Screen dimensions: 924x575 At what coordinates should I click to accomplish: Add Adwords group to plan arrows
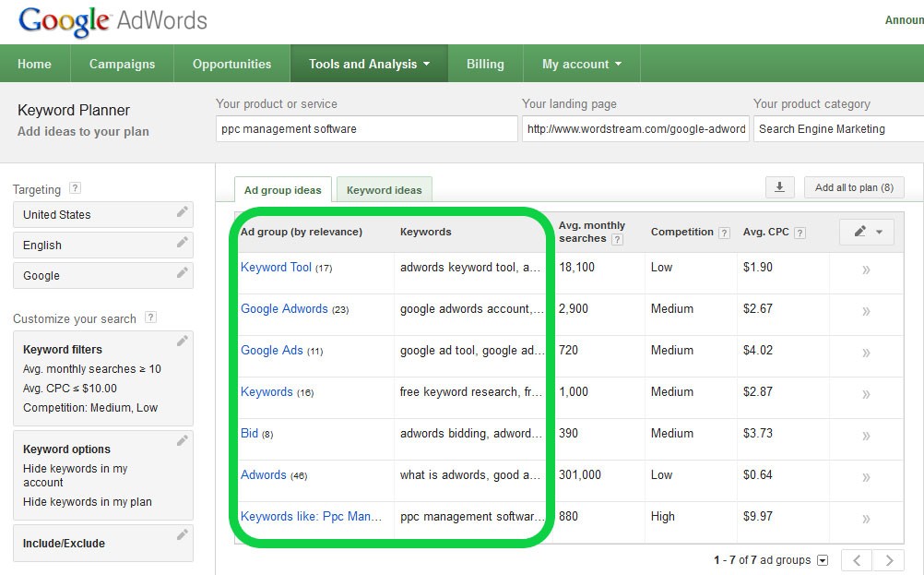(x=866, y=478)
